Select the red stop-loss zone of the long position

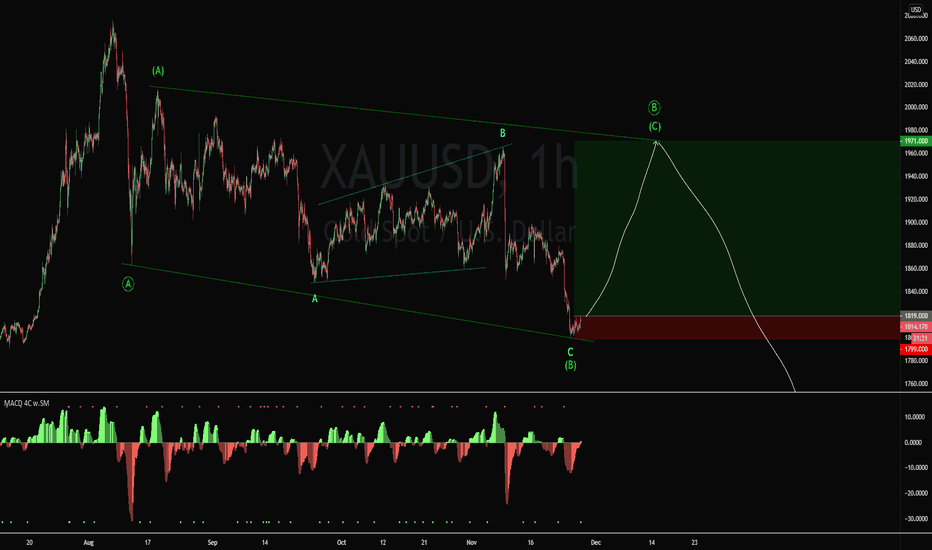point(737,328)
